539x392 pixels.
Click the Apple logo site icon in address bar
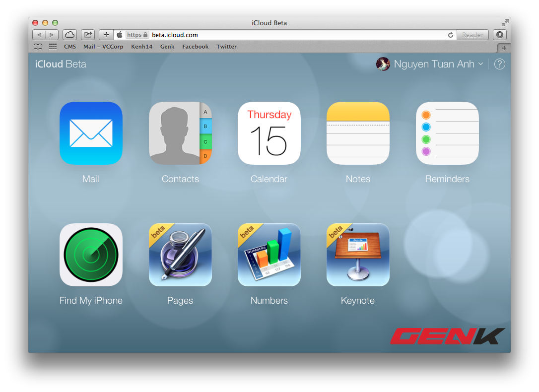(120, 35)
